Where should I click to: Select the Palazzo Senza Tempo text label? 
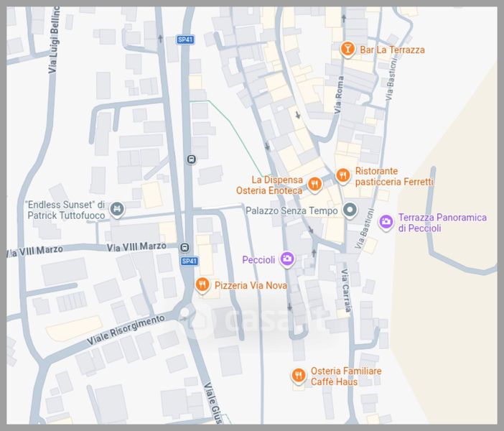click(291, 211)
